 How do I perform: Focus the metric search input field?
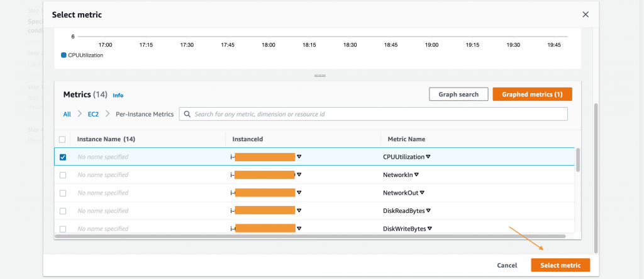pos(374,114)
